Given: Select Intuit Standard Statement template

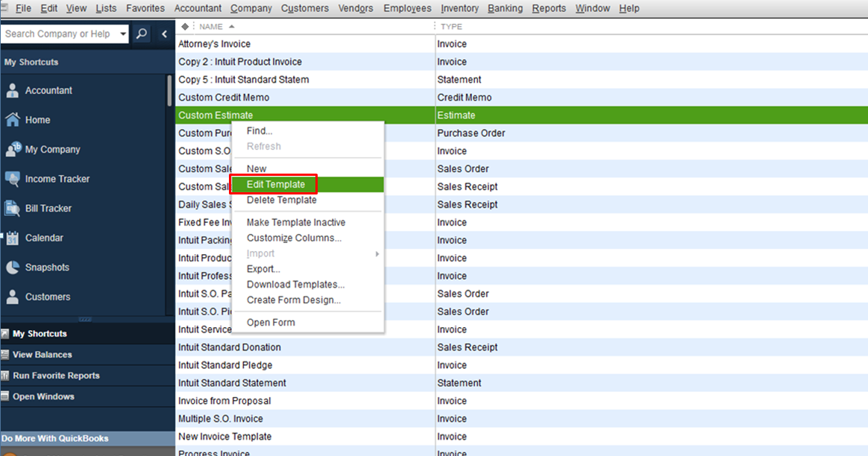Looking at the screenshot, I should [x=521, y=383].
